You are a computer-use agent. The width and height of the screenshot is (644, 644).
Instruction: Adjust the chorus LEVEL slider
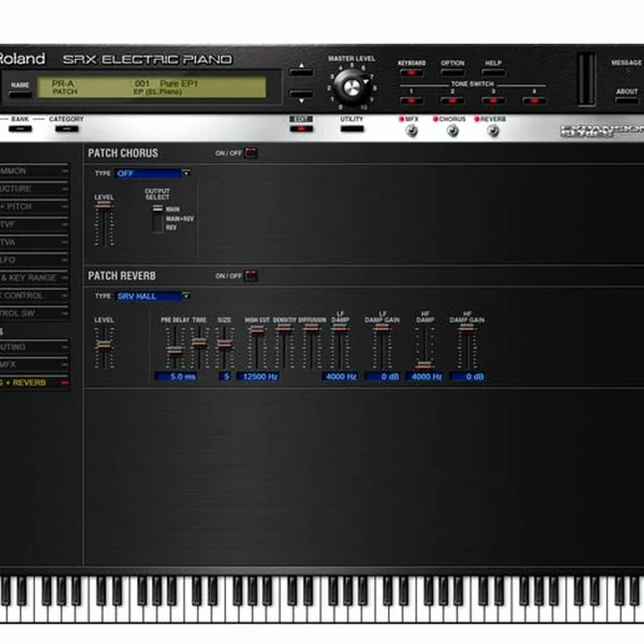pos(104,225)
